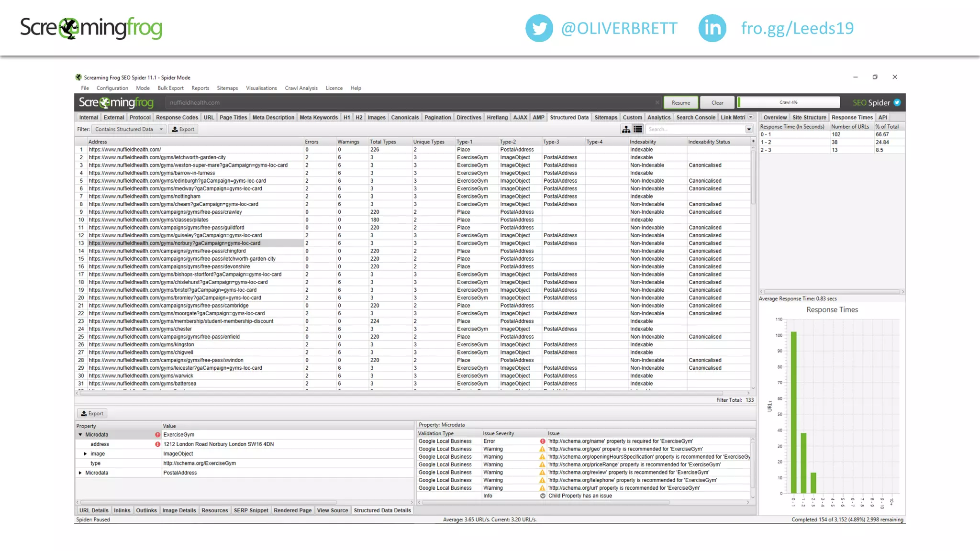Click the crawl progress bar

788,102
